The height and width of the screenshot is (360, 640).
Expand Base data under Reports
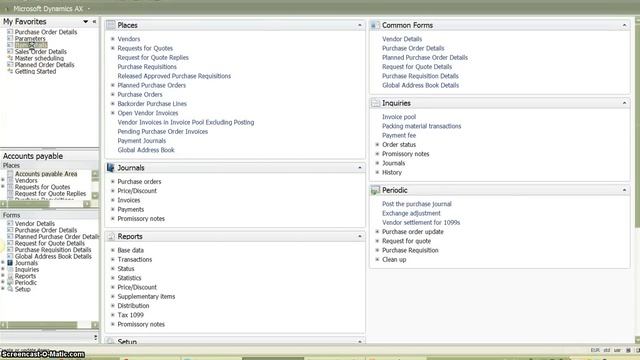113,250
